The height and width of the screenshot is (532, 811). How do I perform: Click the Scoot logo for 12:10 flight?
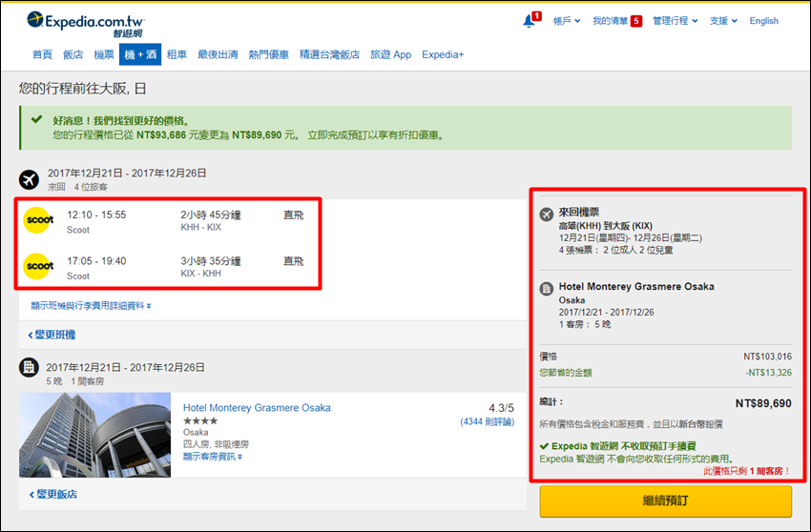pos(39,219)
